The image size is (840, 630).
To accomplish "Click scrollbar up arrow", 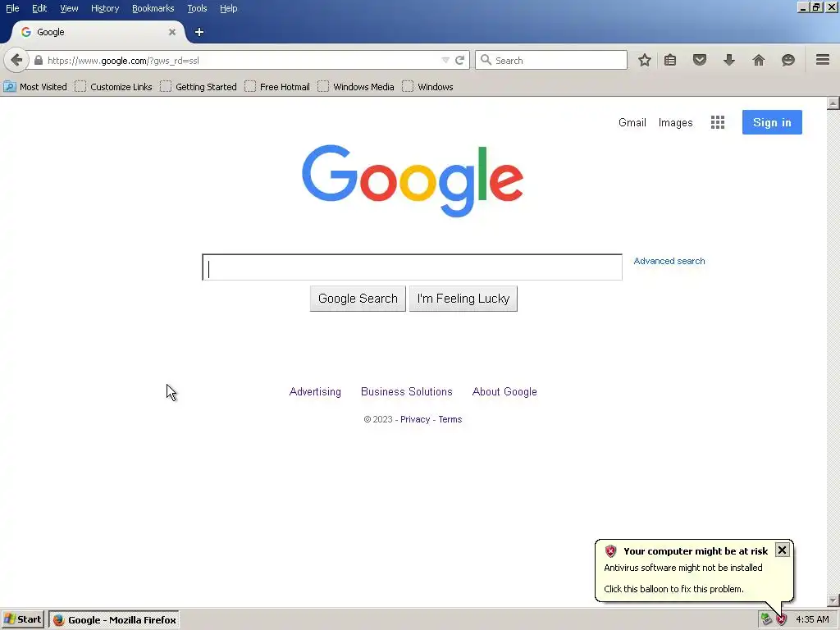I will [x=833, y=103].
